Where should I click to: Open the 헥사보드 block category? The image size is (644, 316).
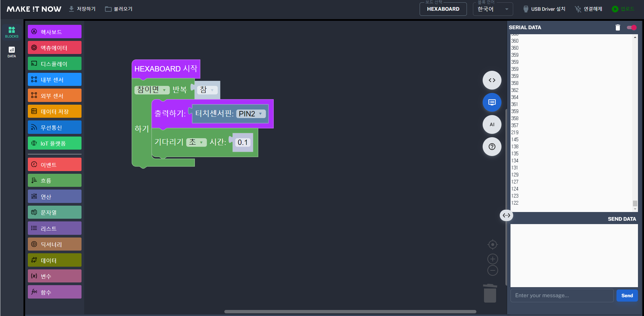(x=55, y=32)
